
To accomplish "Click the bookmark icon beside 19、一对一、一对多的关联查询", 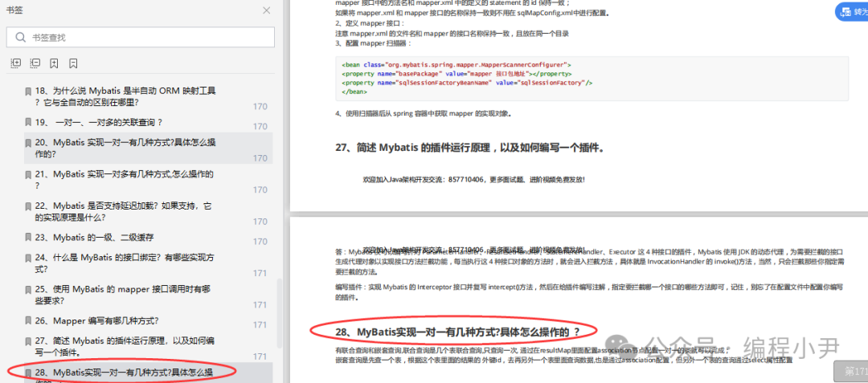I will (x=28, y=122).
